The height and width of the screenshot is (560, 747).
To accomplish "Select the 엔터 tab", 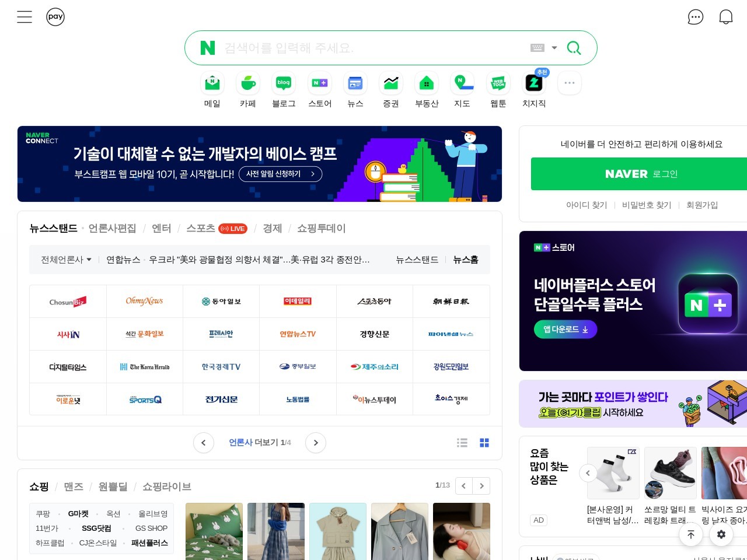I will (x=161, y=228).
